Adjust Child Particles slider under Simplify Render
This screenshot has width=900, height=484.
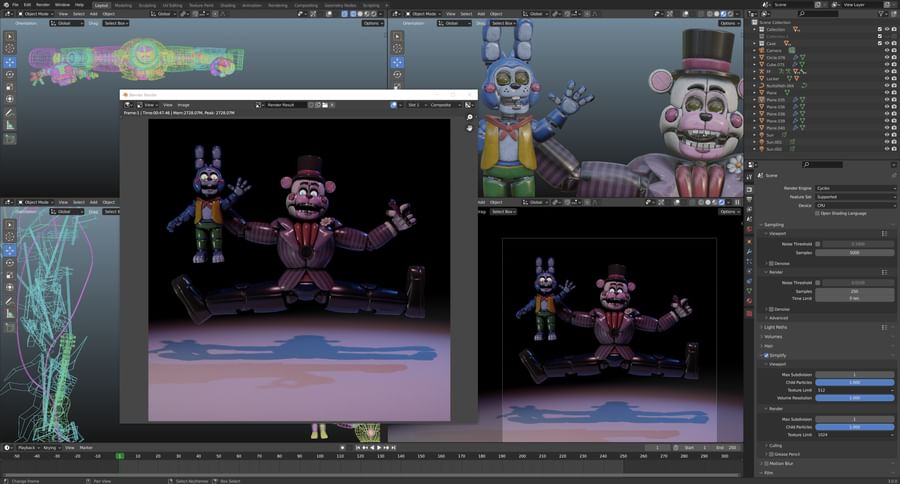point(855,427)
